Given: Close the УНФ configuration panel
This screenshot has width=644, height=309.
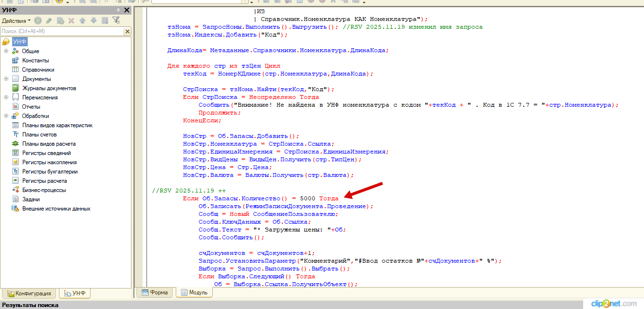Looking at the screenshot, I should coord(127,10).
